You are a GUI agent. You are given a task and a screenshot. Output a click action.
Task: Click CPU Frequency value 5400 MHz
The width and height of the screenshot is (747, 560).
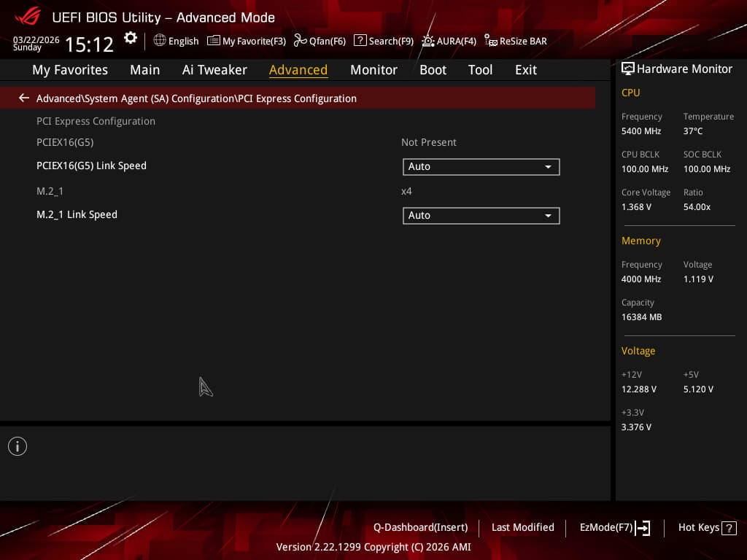pos(641,131)
